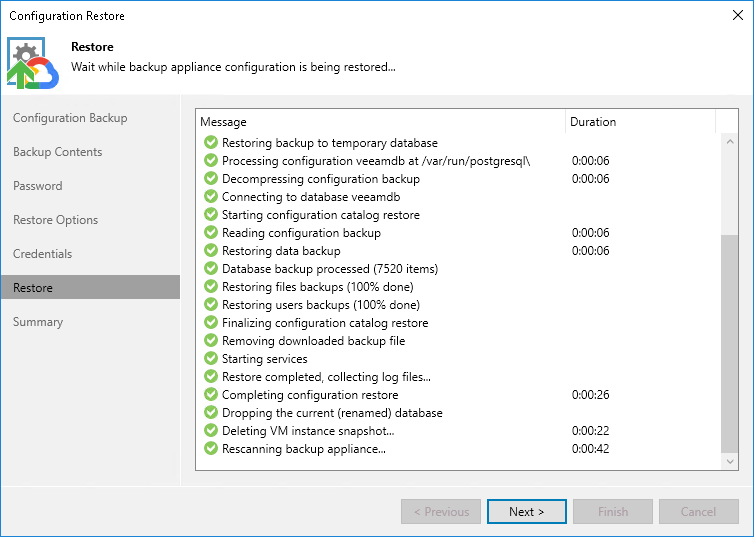Select the highlighted Restore step

[x=90, y=287]
